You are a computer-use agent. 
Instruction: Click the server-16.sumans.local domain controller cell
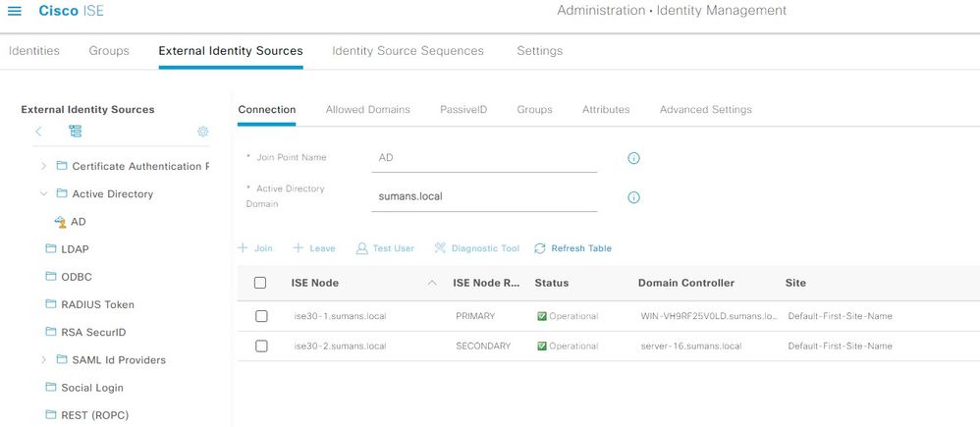tap(691, 347)
